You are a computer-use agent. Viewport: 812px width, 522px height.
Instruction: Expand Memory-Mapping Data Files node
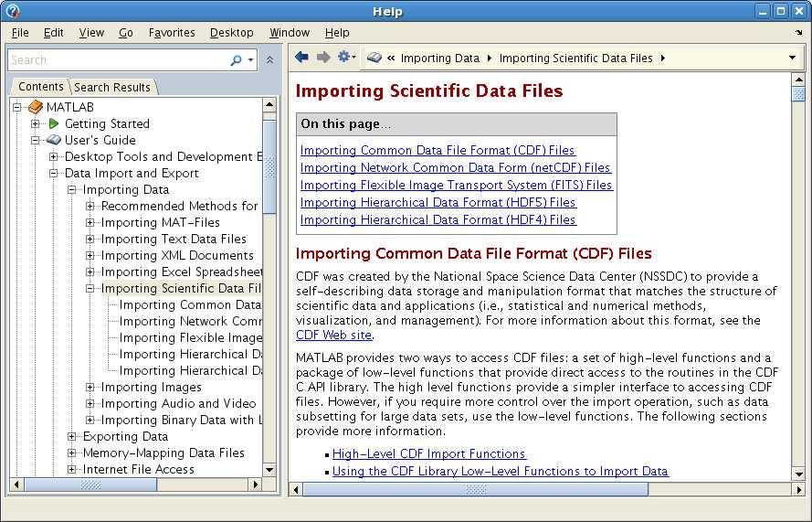coord(71,453)
